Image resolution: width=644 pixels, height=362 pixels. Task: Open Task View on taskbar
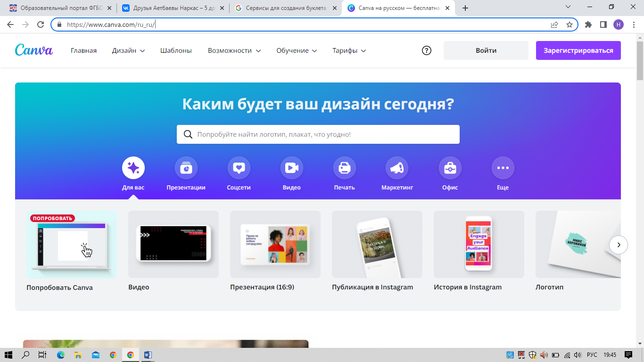tap(42, 355)
